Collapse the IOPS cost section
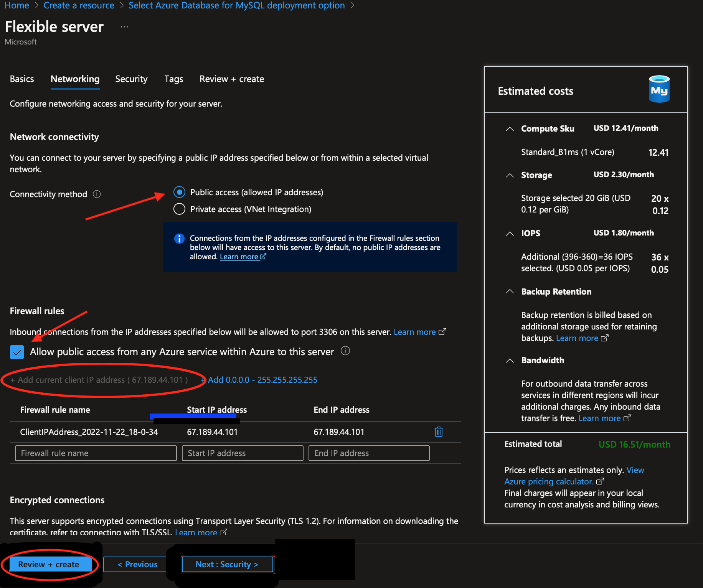Screen dimensions: 703x588 510,234
